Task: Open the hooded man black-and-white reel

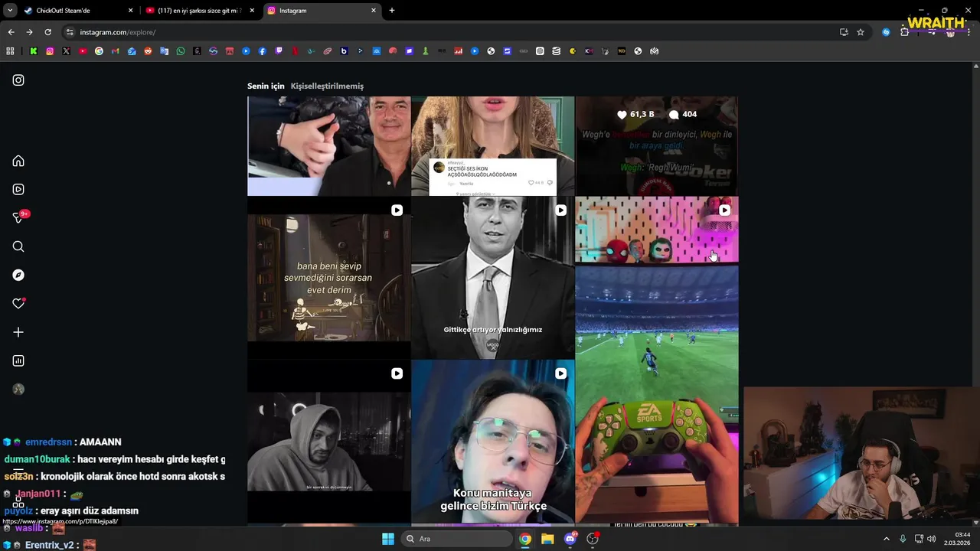Action: click(328, 442)
